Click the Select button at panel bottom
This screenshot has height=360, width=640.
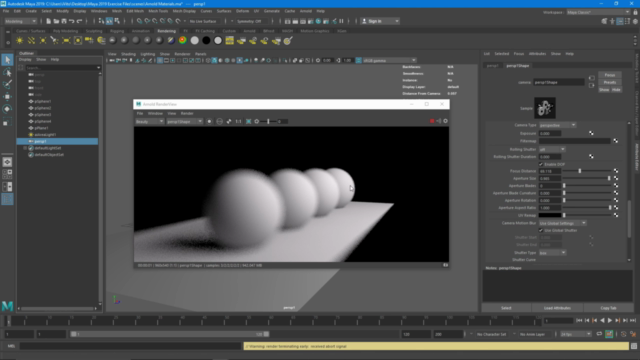pos(506,308)
